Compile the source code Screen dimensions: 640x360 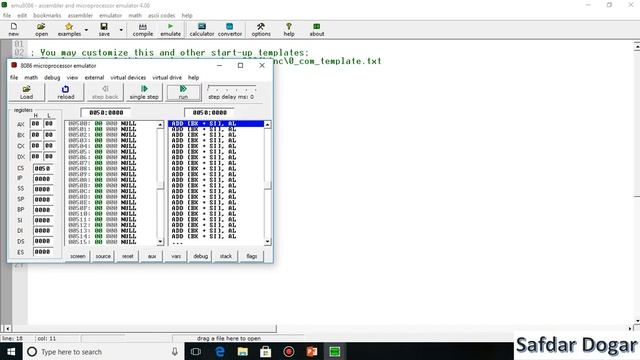click(x=142, y=30)
